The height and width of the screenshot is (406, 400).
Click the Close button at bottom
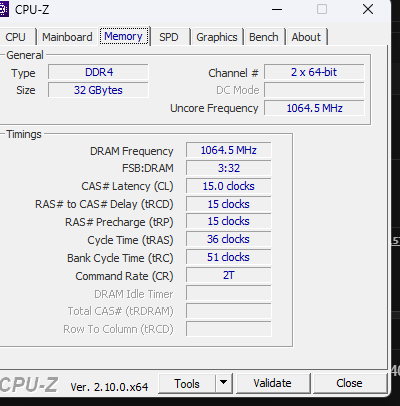[349, 384]
